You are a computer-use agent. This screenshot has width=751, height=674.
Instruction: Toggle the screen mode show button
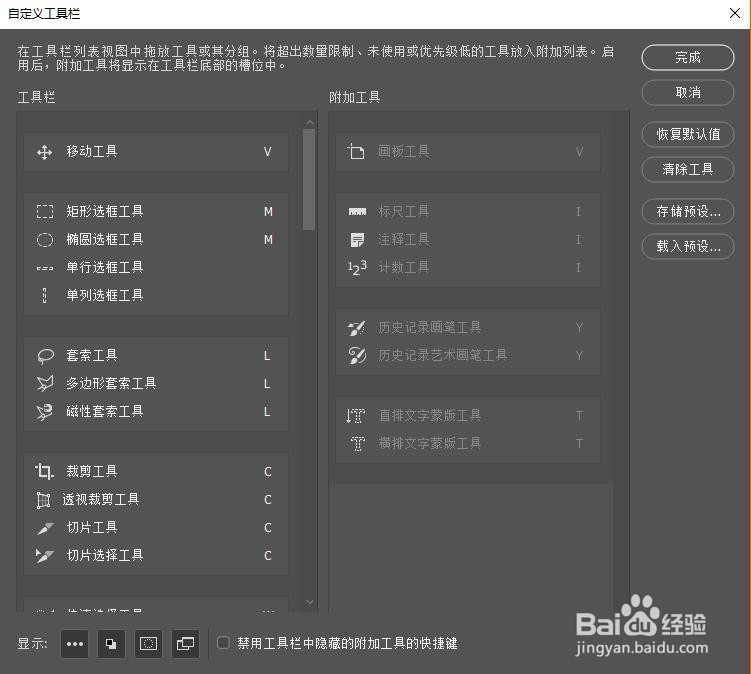(185, 644)
